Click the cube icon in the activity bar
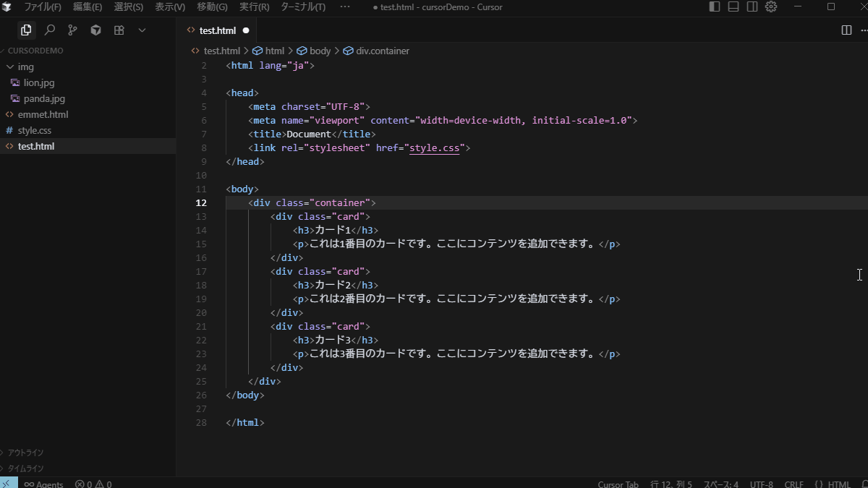 [95, 30]
